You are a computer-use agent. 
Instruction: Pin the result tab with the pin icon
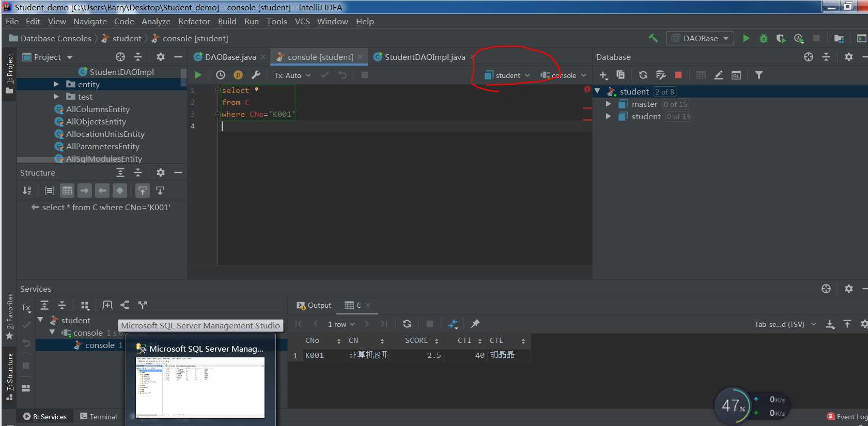click(475, 324)
